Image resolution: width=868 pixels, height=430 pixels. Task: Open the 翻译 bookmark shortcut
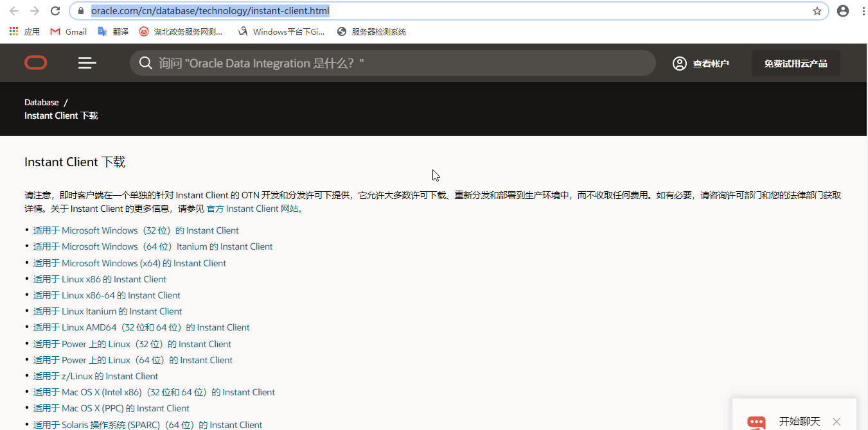pos(112,31)
